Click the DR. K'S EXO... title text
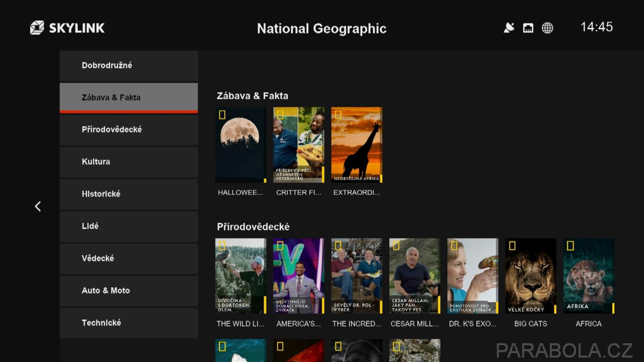 click(473, 324)
